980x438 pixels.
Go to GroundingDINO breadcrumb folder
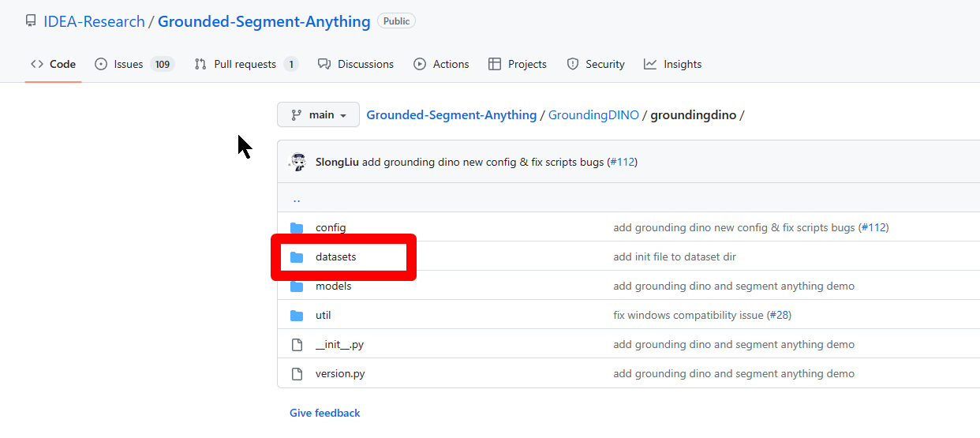593,115
